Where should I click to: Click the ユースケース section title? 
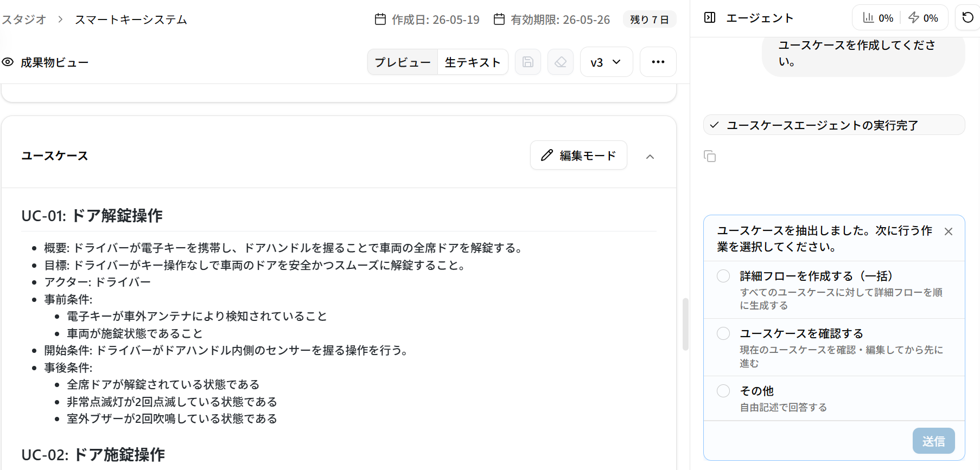55,156
